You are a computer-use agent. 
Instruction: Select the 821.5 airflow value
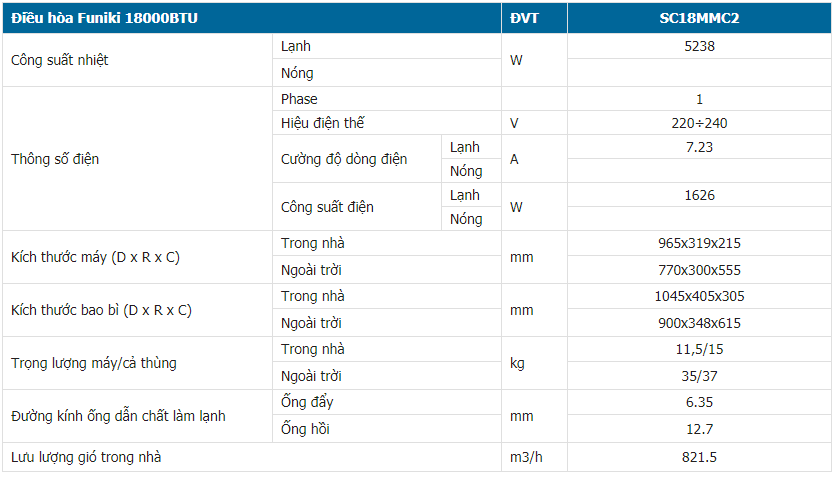coord(699,458)
